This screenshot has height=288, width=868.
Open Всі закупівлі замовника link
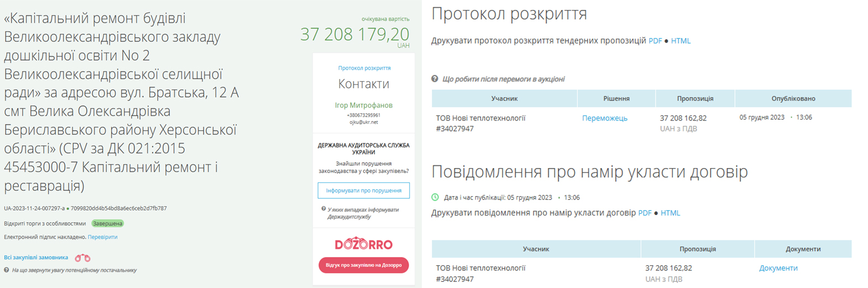click(36, 258)
